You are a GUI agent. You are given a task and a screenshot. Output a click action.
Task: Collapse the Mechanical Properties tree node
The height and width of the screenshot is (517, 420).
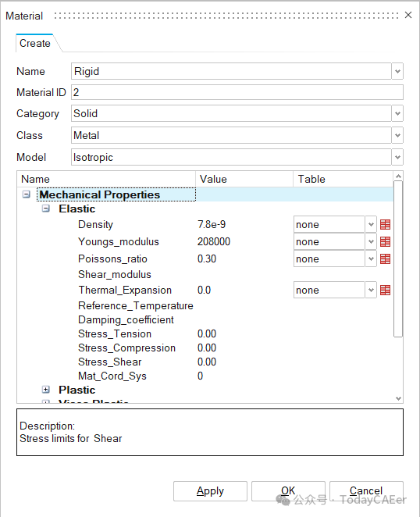[27, 194]
